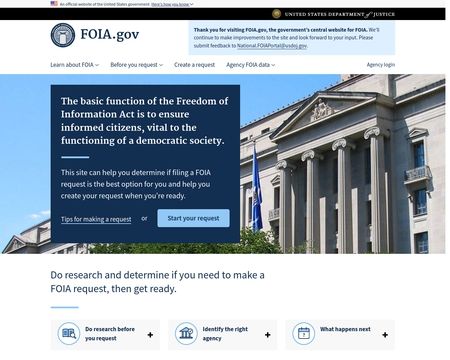Click the National.FOIAPortal@usdoj.gov email link

point(272,46)
